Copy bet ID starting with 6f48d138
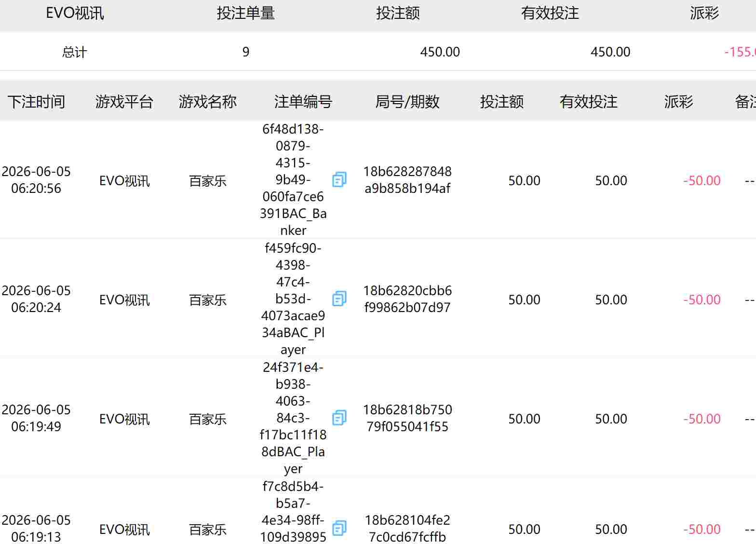756x544 pixels. [x=339, y=180]
